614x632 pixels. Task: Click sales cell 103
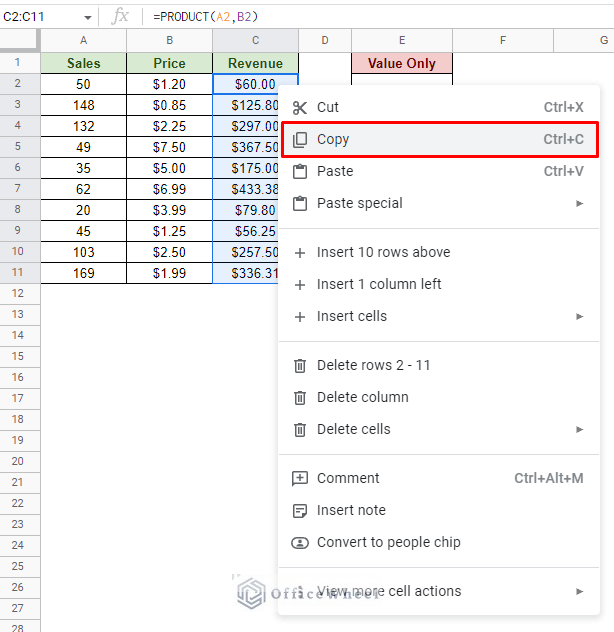(x=83, y=252)
